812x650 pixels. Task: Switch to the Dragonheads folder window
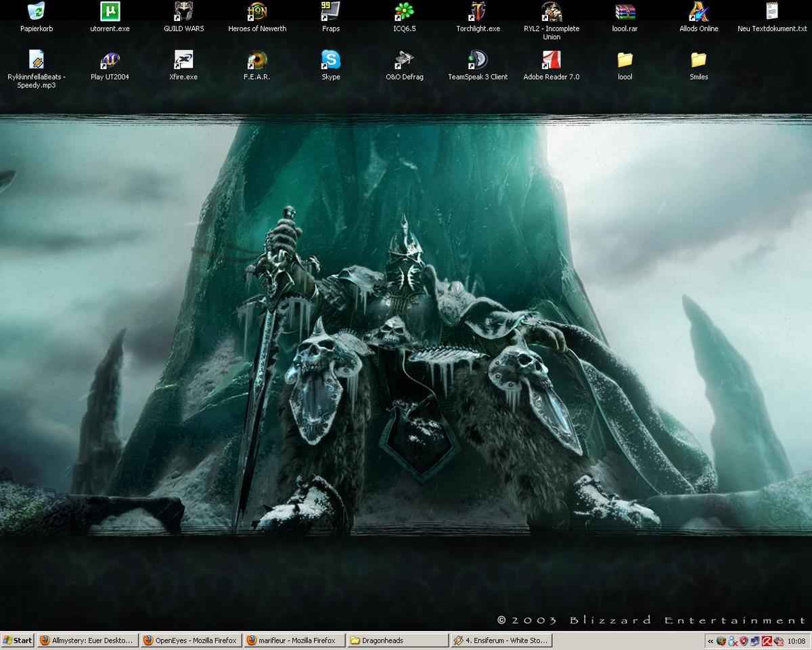(x=397, y=641)
